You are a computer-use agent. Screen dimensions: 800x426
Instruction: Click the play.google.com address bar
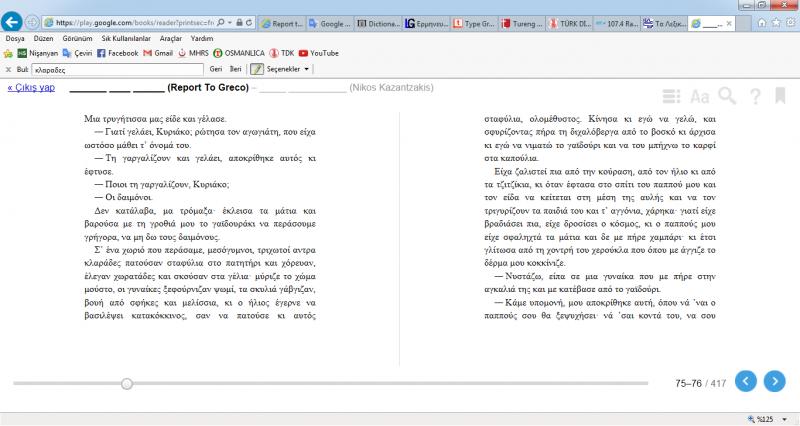tap(134, 23)
